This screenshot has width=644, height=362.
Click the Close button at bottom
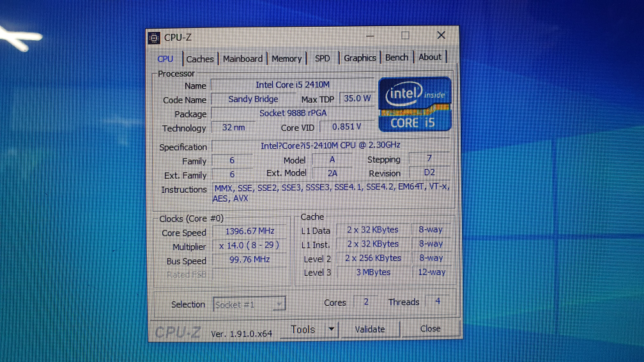[431, 329]
